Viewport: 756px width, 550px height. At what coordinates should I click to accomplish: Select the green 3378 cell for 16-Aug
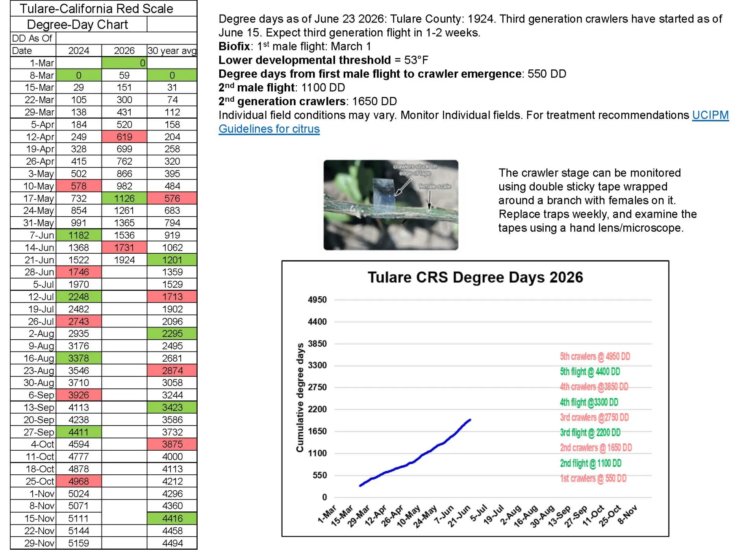79,358
